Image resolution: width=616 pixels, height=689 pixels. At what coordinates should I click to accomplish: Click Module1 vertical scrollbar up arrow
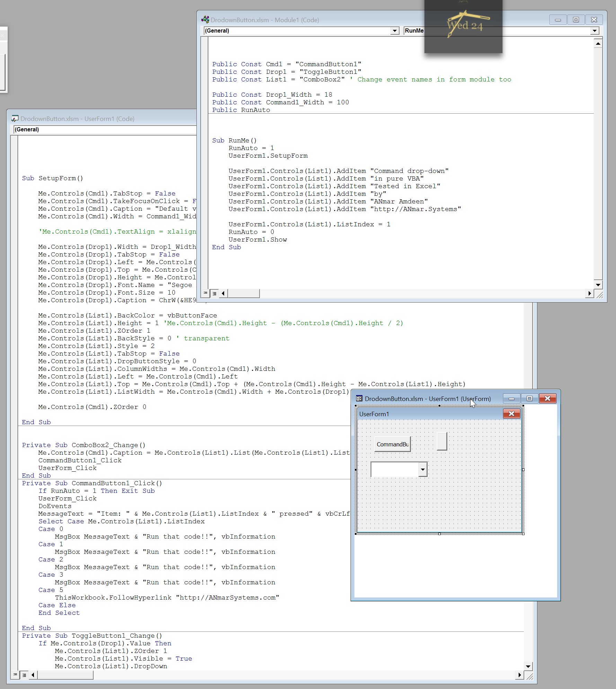click(x=598, y=44)
